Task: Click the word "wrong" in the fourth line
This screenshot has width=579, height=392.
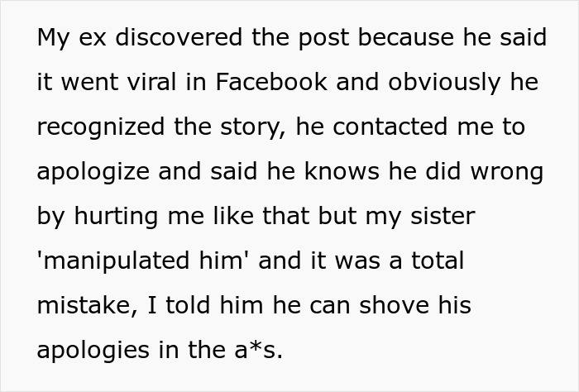Action: (506, 173)
